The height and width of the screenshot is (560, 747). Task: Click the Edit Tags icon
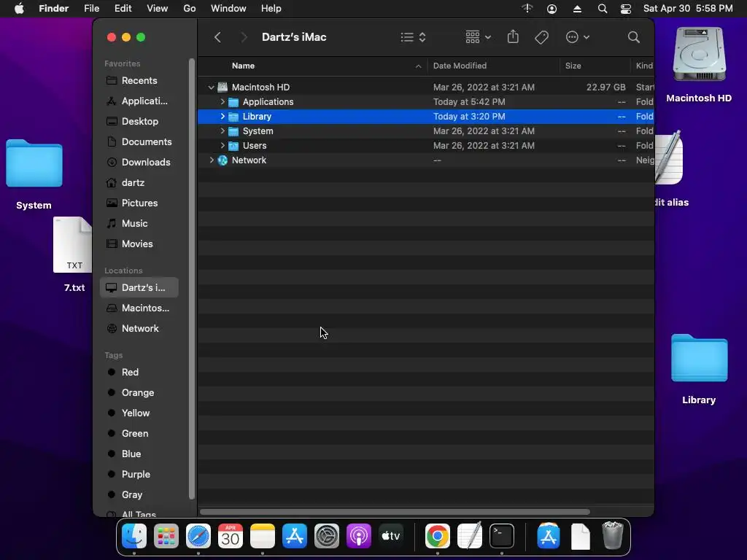542,37
